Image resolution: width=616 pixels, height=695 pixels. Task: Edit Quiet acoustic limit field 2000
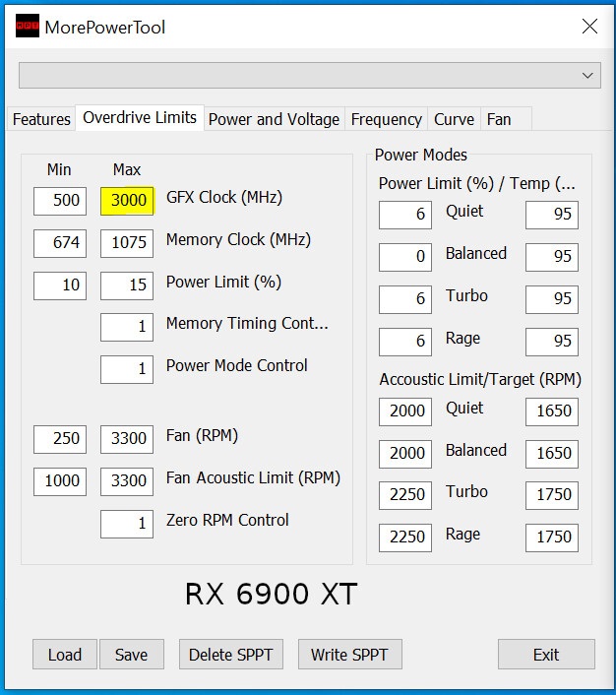tap(405, 411)
